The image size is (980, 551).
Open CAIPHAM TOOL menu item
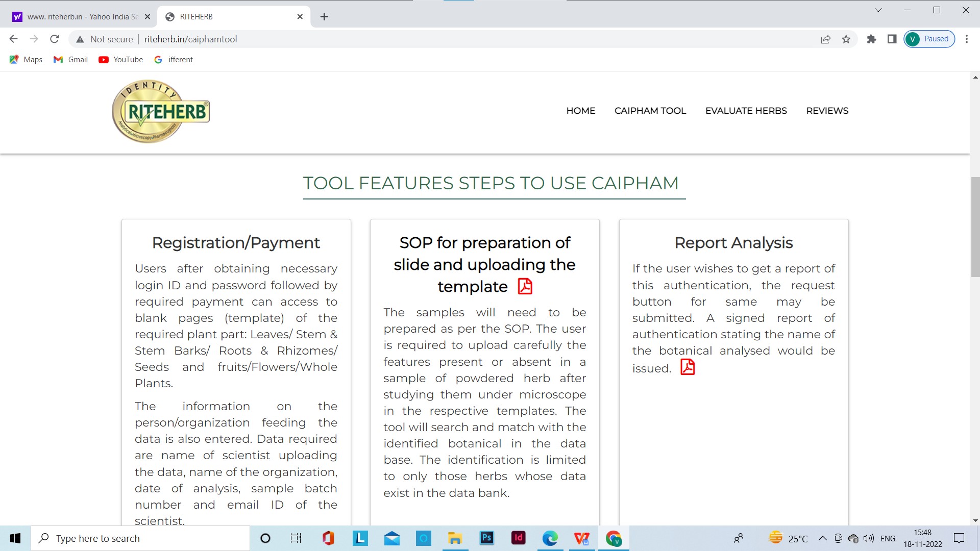pyautogui.click(x=650, y=111)
